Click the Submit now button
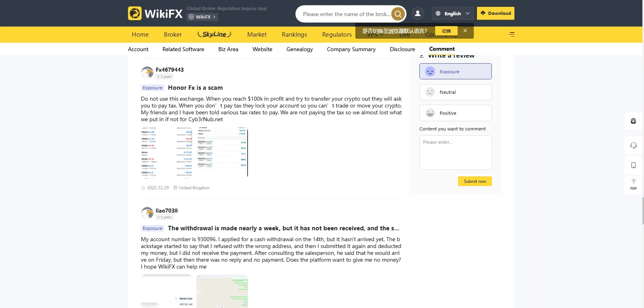Viewport: 644px width, 308px height. tap(475, 181)
